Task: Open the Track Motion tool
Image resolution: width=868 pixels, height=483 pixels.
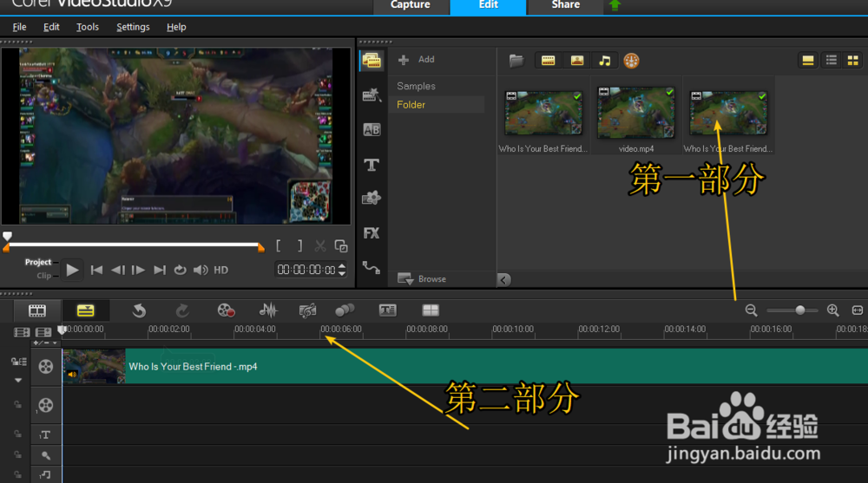Action: [345, 310]
